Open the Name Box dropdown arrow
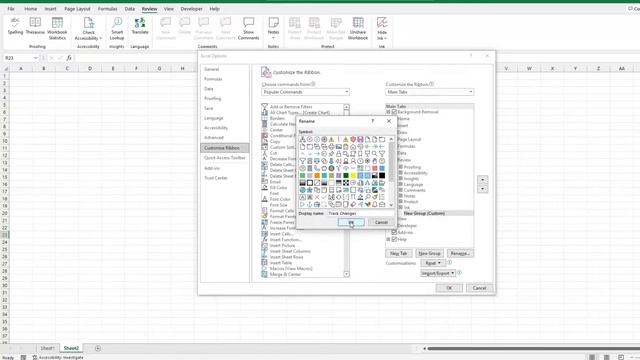640x360 pixels. click(x=36, y=58)
